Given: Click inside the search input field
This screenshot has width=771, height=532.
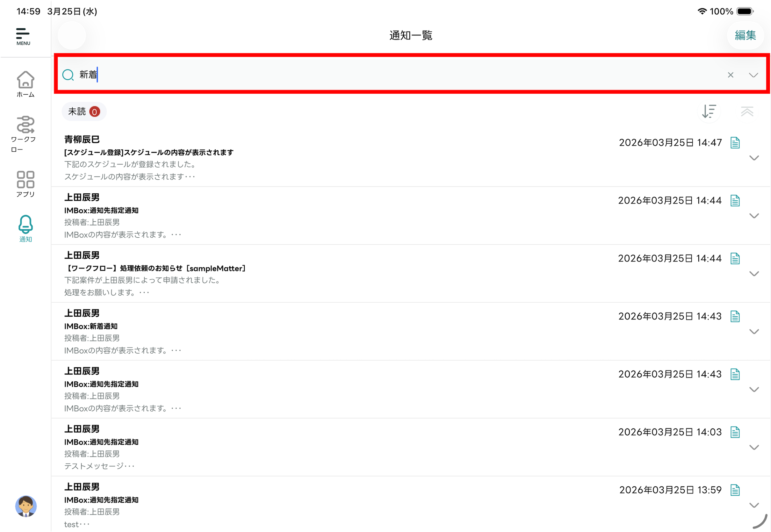Looking at the screenshot, I should click(400, 75).
